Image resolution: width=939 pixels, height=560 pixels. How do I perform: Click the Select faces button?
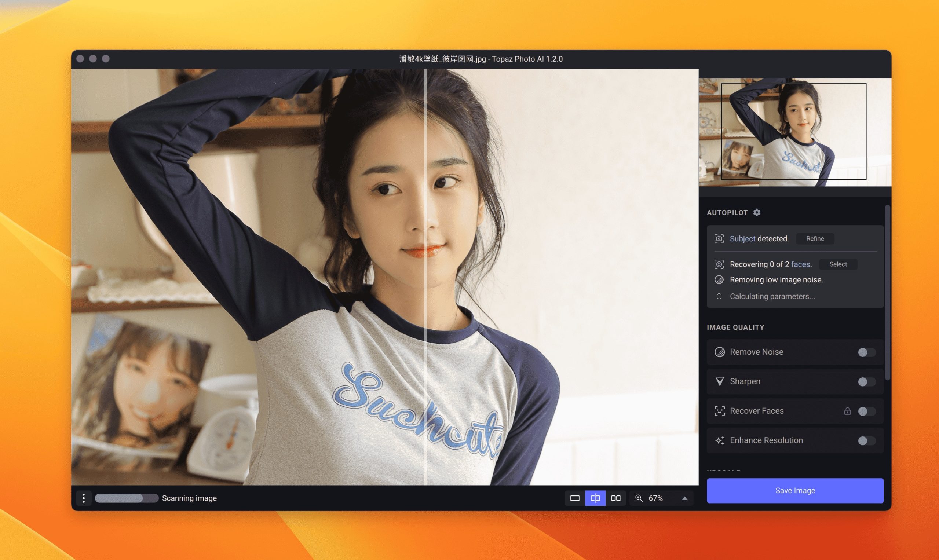(x=838, y=264)
